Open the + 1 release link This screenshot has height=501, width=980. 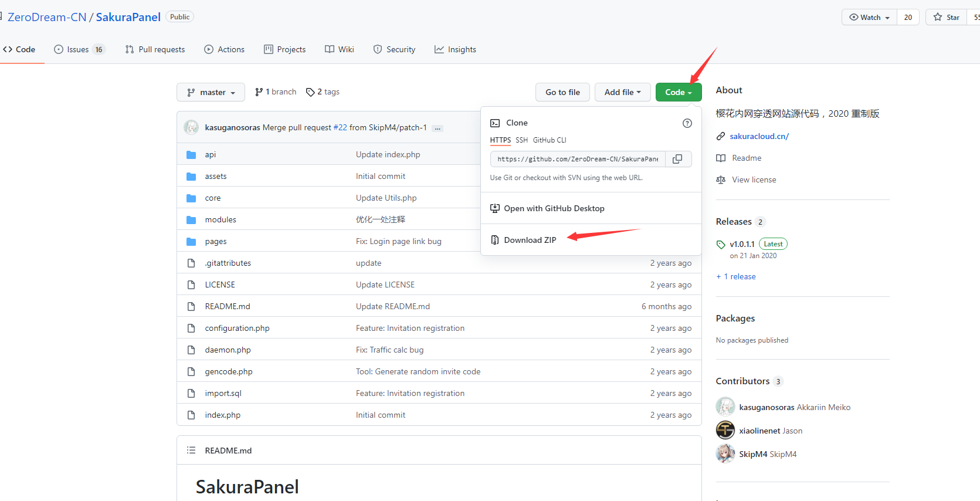coord(736,277)
